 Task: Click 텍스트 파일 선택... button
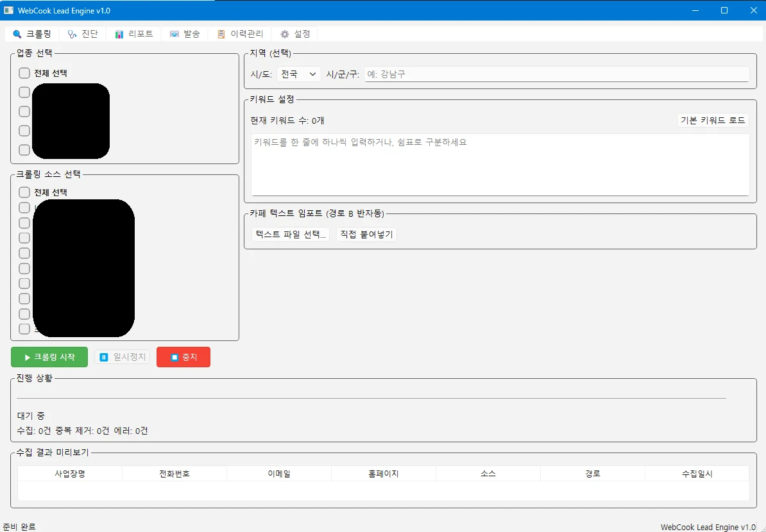(291, 235)
